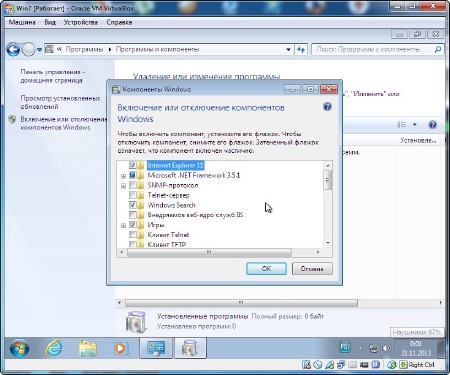Open Windows Explorer from taskbar
The image size is (450, 375).
click(x=88, y=348)
